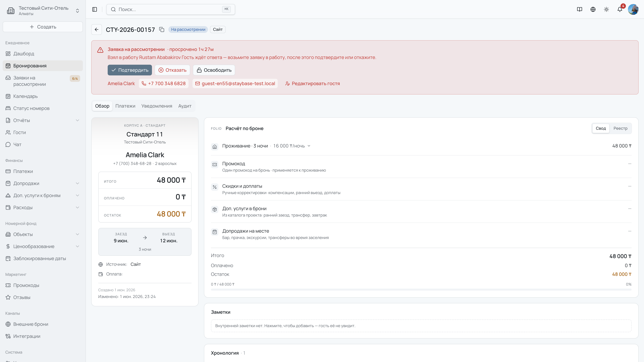Switch to the Уведомления tab

pyautogui.click(x=157, y=106)
